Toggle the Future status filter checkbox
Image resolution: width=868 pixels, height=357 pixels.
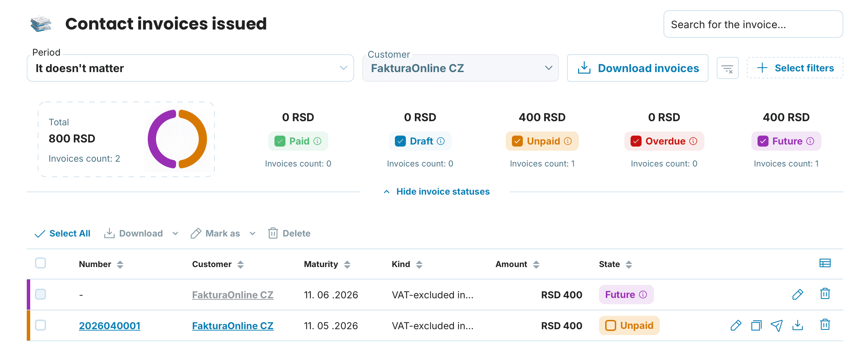[x=763, y=141]
